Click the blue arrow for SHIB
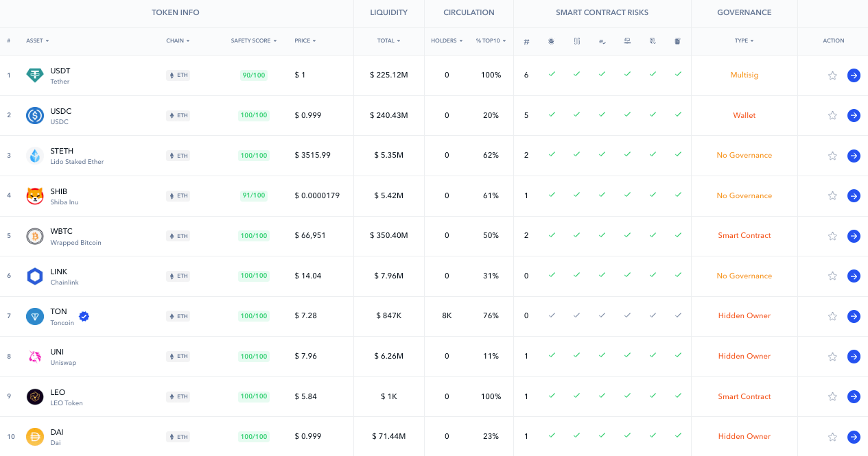This screenshot has width=868, height=456. coord(854,196)
